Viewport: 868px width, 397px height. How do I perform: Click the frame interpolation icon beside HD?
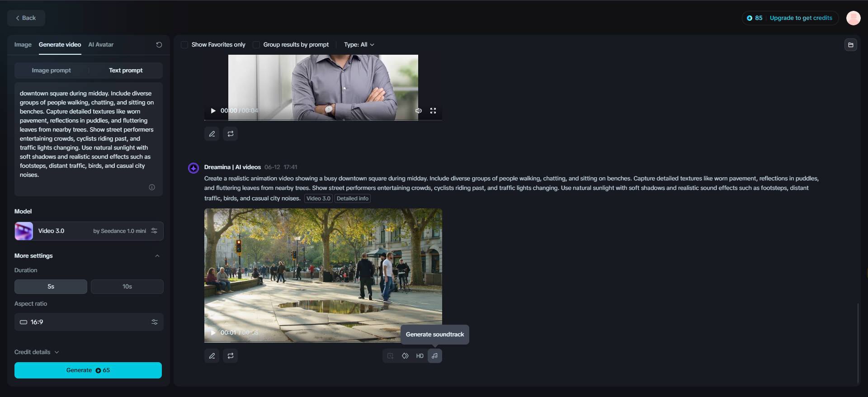coord(405,356)
